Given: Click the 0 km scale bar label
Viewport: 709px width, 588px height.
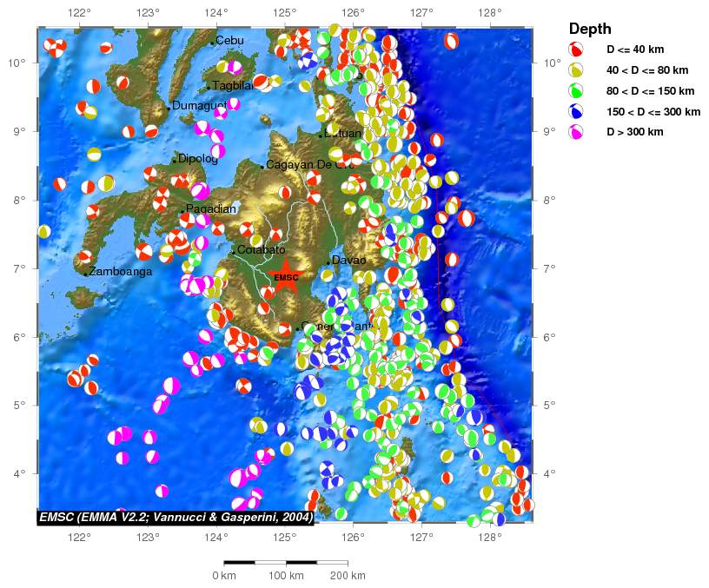Looking at the screenshot, I should (x=224, y=576).
